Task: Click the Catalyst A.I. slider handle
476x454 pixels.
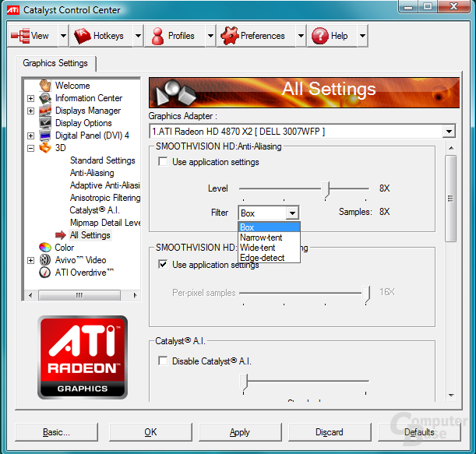Action: click(244, 382)
